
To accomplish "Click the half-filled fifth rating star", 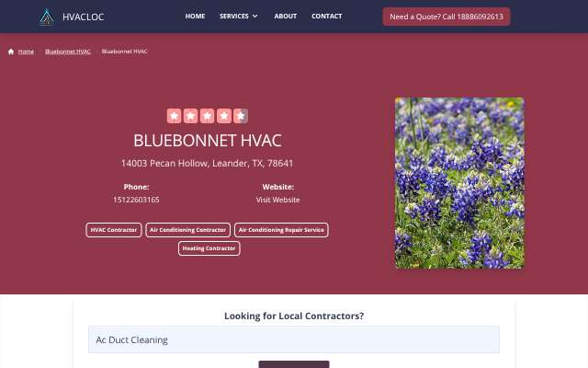I will tap(241, 116).
